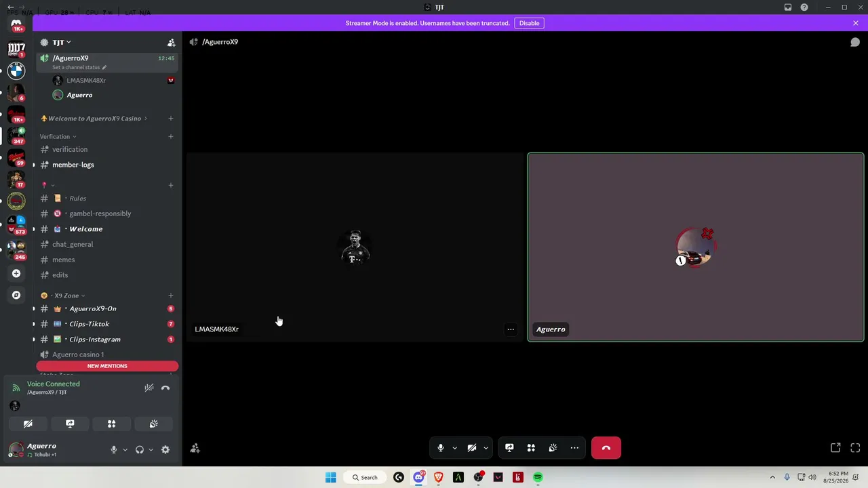Open the BMW logo server
Image resolution: width=868 pixels, height=488 pixels.
click(16, 70)
